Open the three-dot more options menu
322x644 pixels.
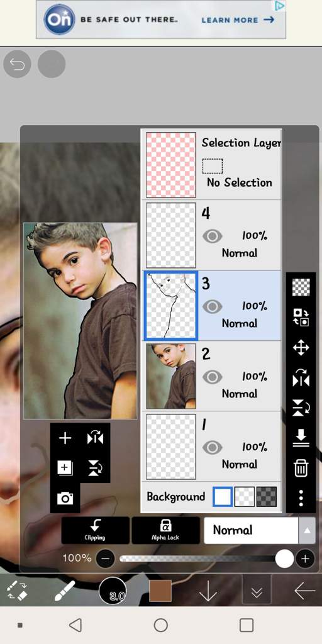(301, 498)
